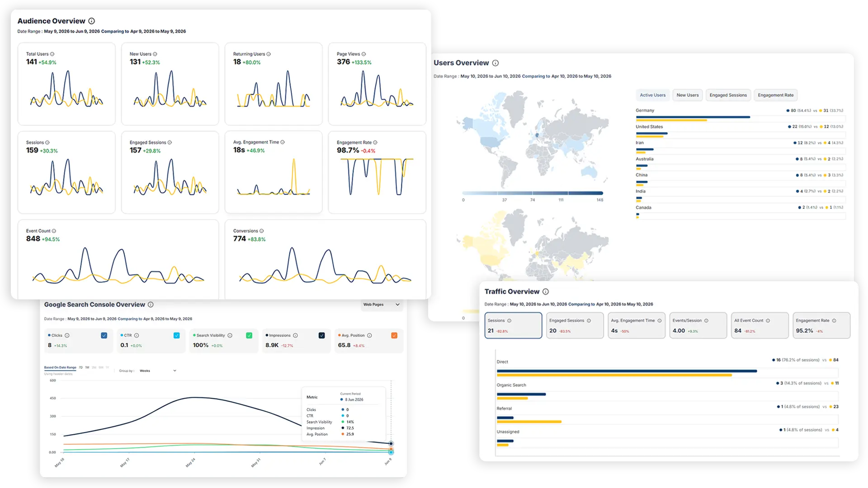Click the Organic Search sessions bar
The height and width of the screenshot is (488, 868).
pyautogui.click(x=521, y=394)
